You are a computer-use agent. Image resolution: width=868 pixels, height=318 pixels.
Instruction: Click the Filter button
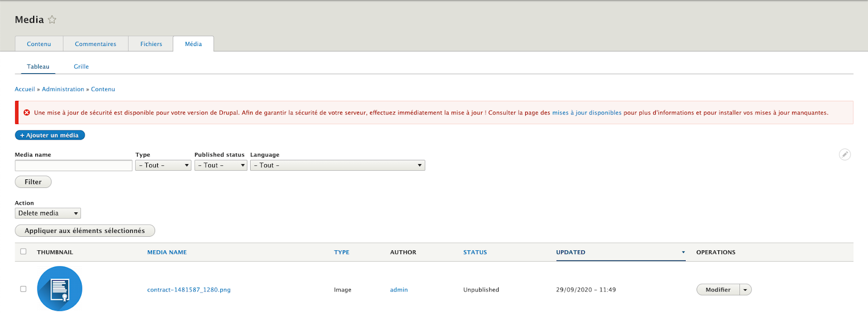(33, 182)
